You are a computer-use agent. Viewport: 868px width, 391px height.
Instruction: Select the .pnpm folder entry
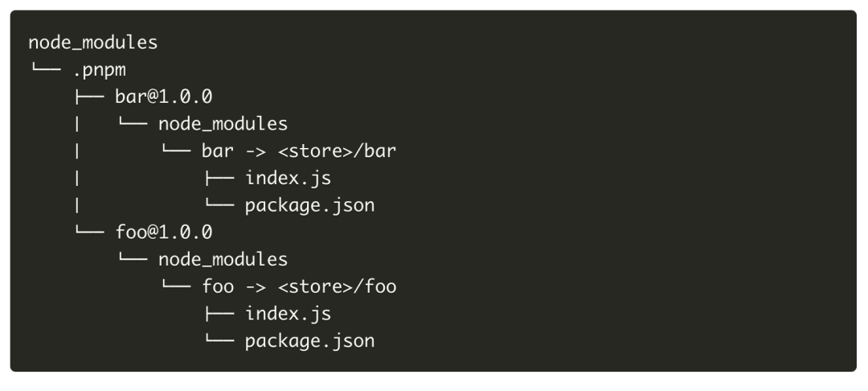point(100,71)
